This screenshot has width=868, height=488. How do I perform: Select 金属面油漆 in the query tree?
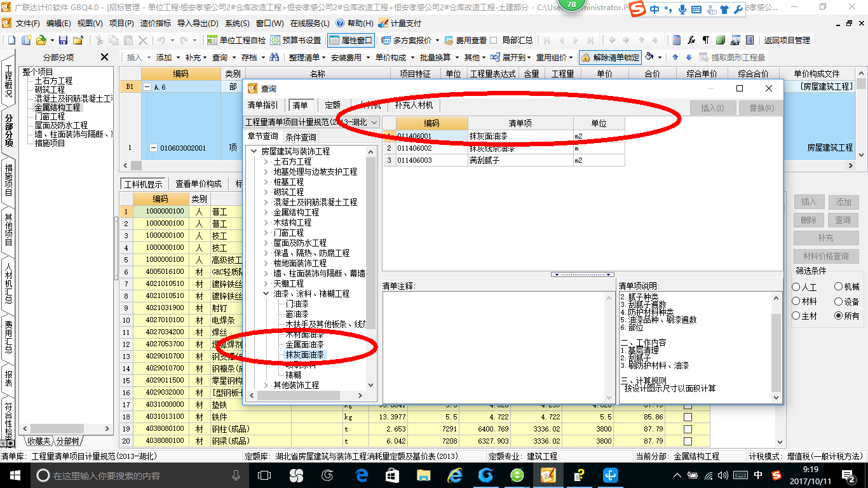304,344
